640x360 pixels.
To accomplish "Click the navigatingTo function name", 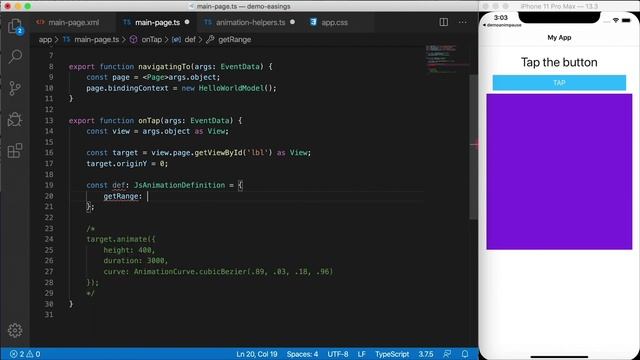I will click(164, 67).
